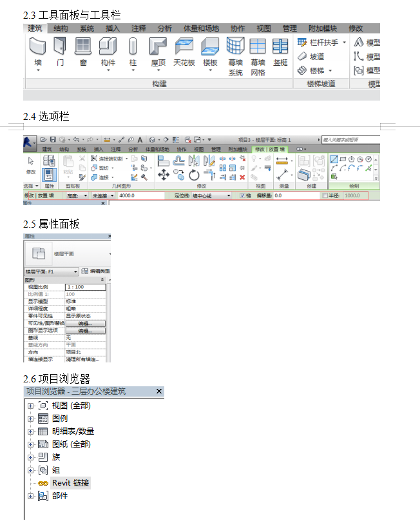
Task: Click the 方向 项目北 value cell
Action: point(85,352)
